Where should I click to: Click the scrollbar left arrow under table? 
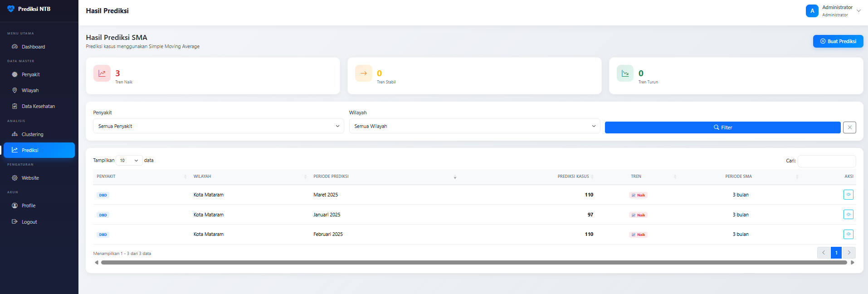97,262
